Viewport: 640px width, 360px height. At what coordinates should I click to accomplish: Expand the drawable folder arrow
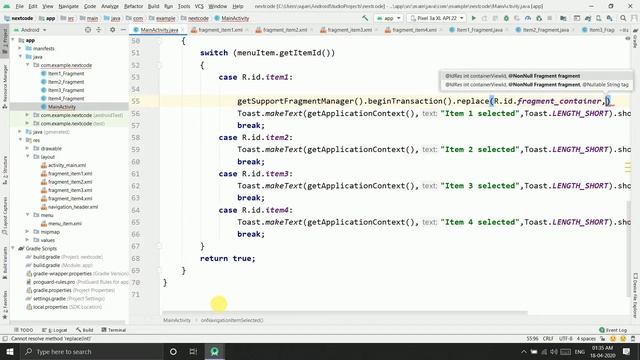(x=27, y=149)
